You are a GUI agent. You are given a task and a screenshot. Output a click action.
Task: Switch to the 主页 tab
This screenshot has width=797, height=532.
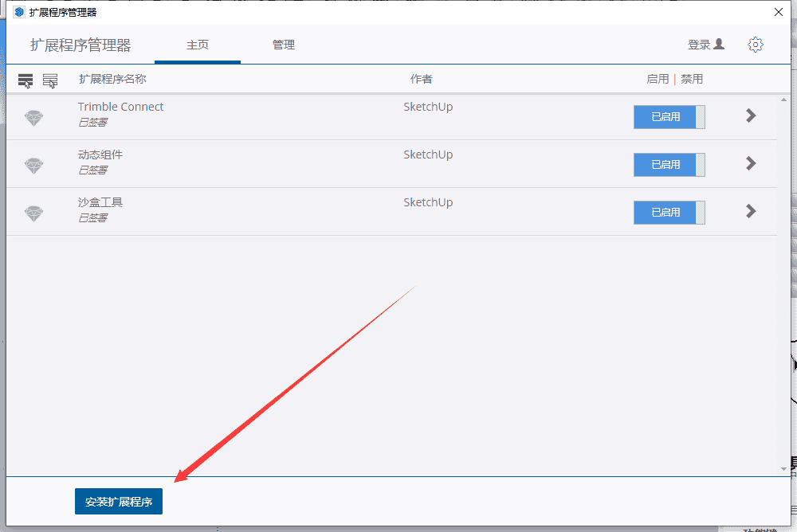[x=197, y=45]
